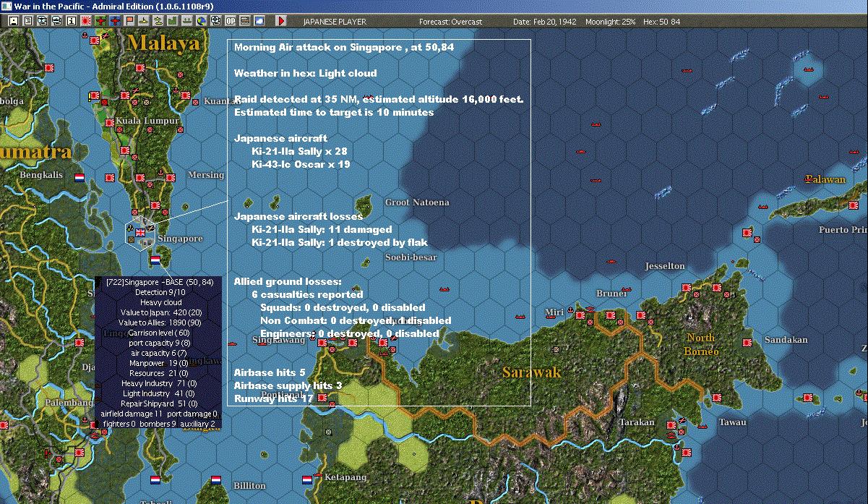Select red plane on green background icon
Viewport: 868px width, 504px height.
point(100,21)
